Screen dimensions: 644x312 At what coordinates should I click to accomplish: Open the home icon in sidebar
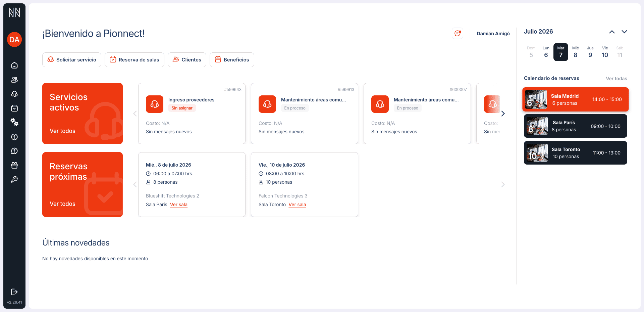pyautogui.click(x=14, y=65)
